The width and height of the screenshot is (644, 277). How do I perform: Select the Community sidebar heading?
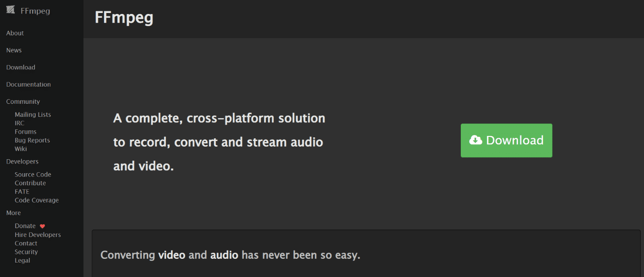[23, 101]
